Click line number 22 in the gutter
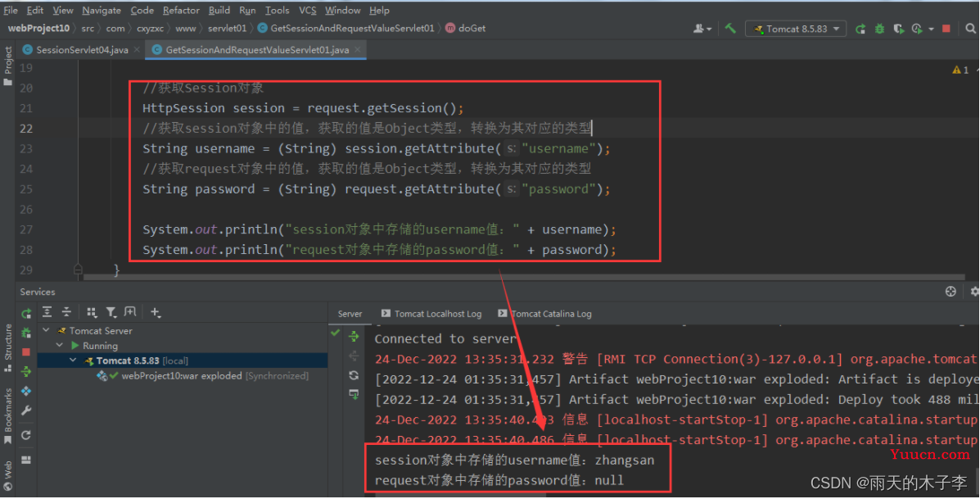The width and height of the screenshot is (980, 499). pyautogui.click(x=25, y=128)
